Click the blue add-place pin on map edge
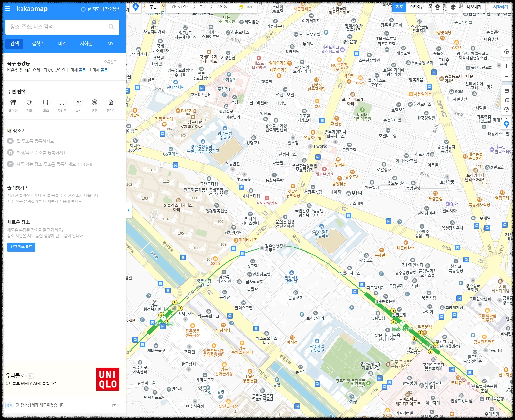515x420 pixels. pos(506,124)
